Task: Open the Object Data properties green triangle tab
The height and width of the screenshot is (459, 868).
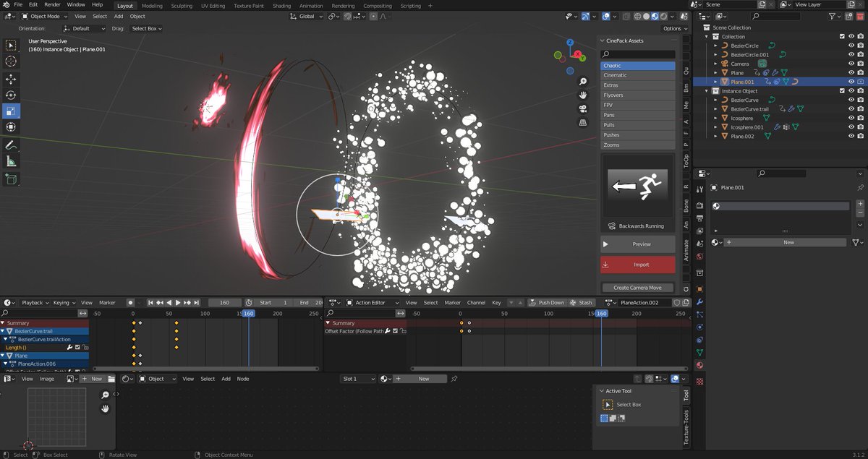Action: click(x=699, y=352)
